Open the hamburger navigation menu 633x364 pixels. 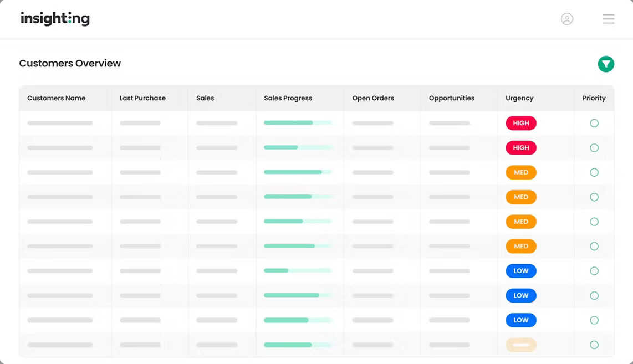point(609,18)
